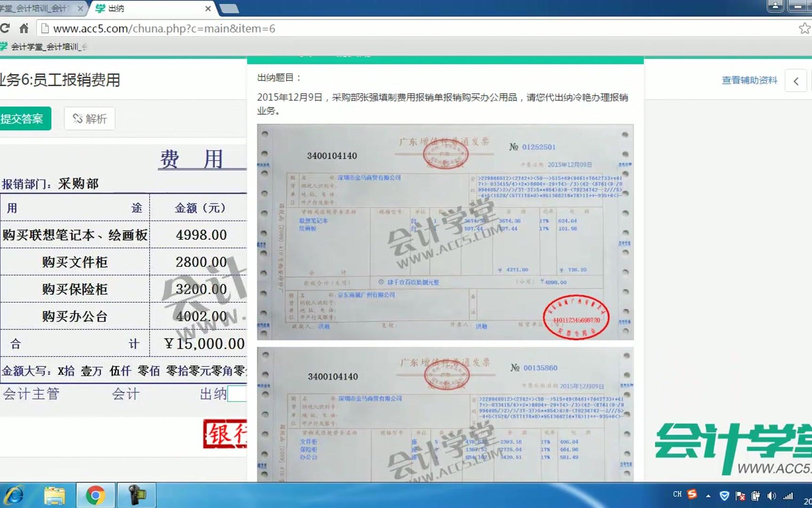The width and height of the screenshot is (812, 508).
Task: Click the power/battery tray icon
Action: pos(756,496)
